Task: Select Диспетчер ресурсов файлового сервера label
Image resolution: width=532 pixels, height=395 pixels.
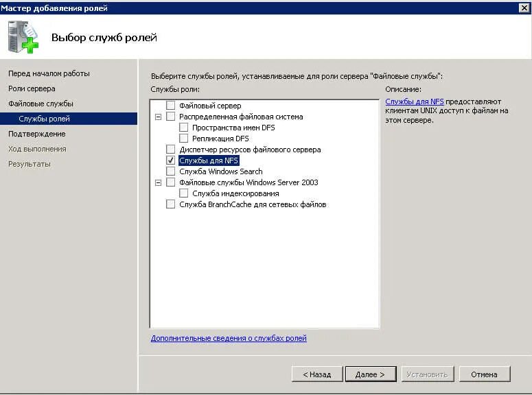Action: coord(250,149)
